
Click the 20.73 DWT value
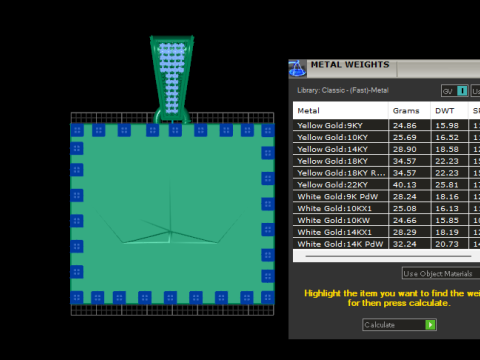pos(447,244)
